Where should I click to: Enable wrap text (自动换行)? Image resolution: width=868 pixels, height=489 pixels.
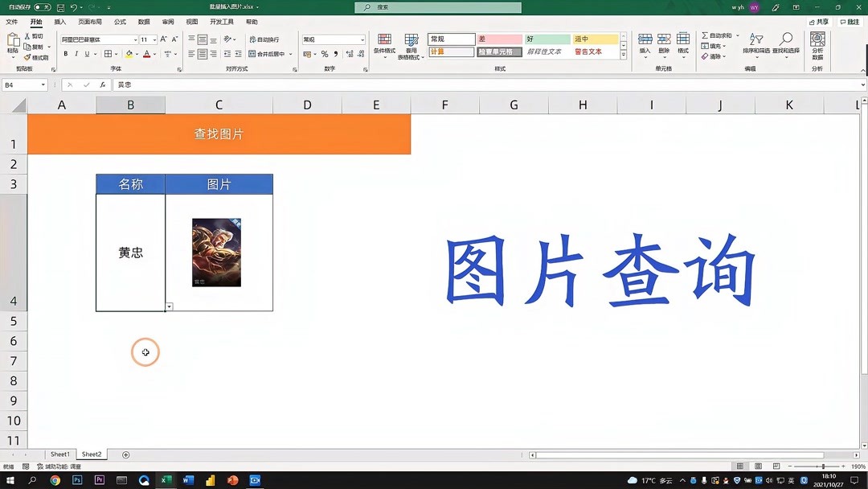[x=267, y=39]
